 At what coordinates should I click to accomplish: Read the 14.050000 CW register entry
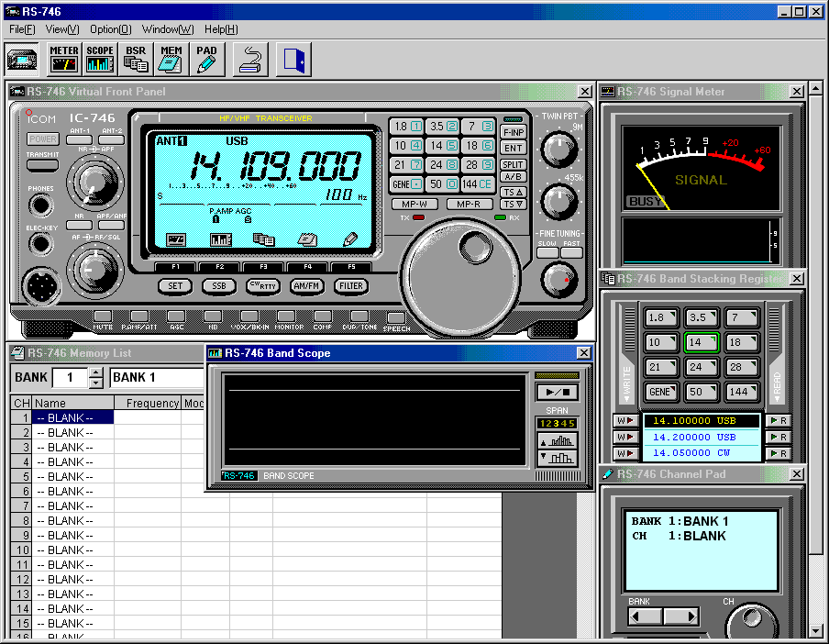pyautogui.click(x=779, y=454)
